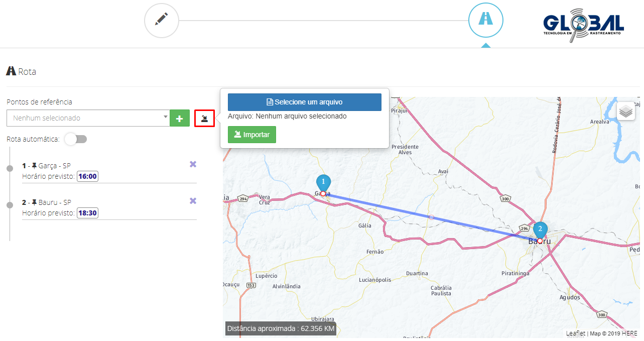Edit the 18:30 scheduled time
Screen dimensions: 644x341
click(88, 213)
